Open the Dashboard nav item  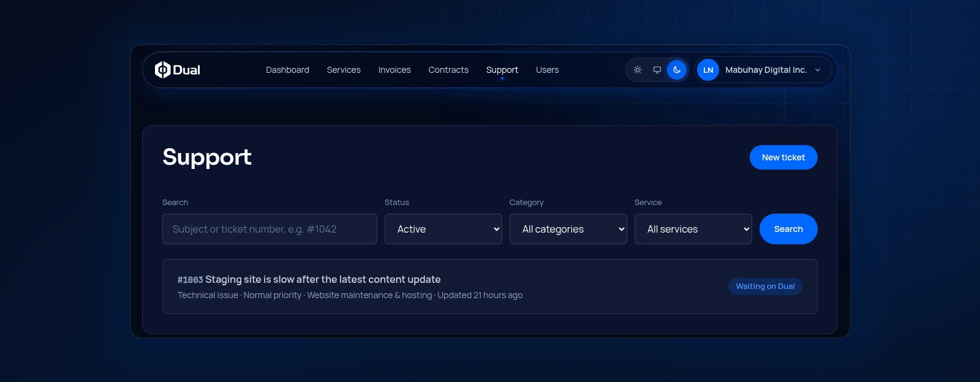[287, 70]
